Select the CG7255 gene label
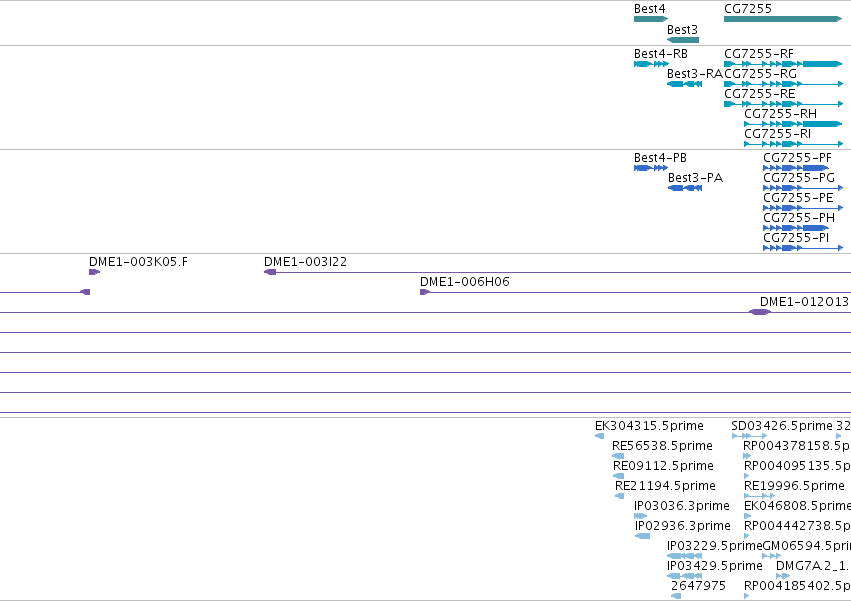Viewport: 851px width, 601px height. point(748,9)
